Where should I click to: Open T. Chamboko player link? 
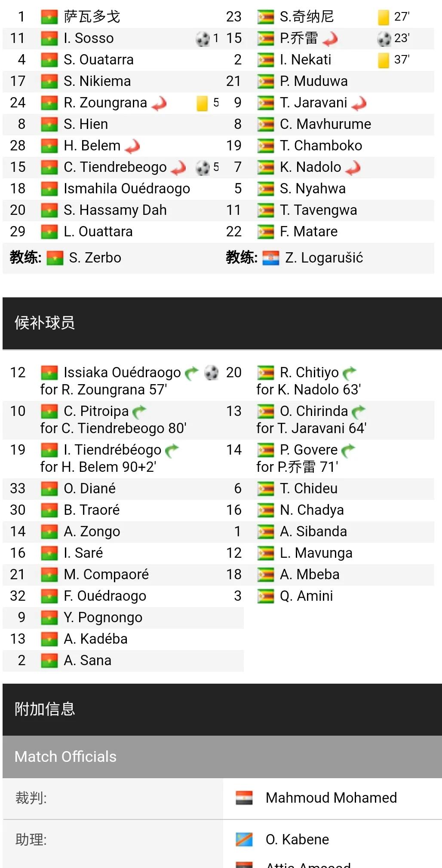321,146
